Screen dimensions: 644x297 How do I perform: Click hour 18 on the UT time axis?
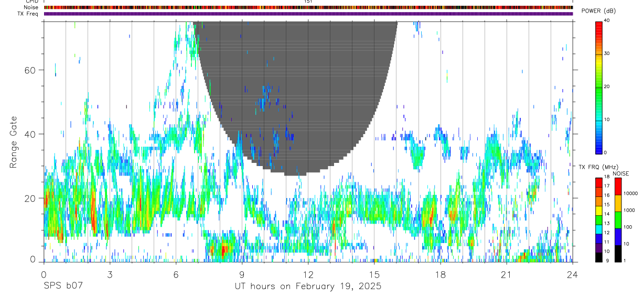tap(440, 274)
